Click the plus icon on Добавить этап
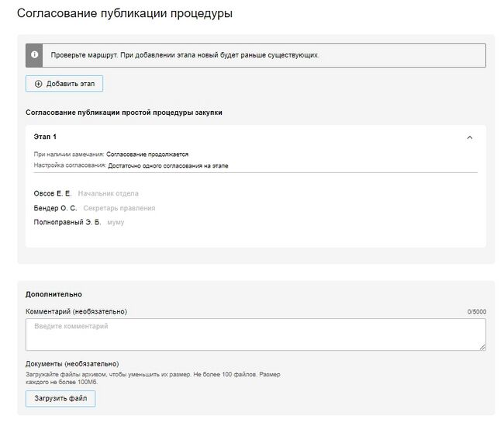 (x=39, y=84)
